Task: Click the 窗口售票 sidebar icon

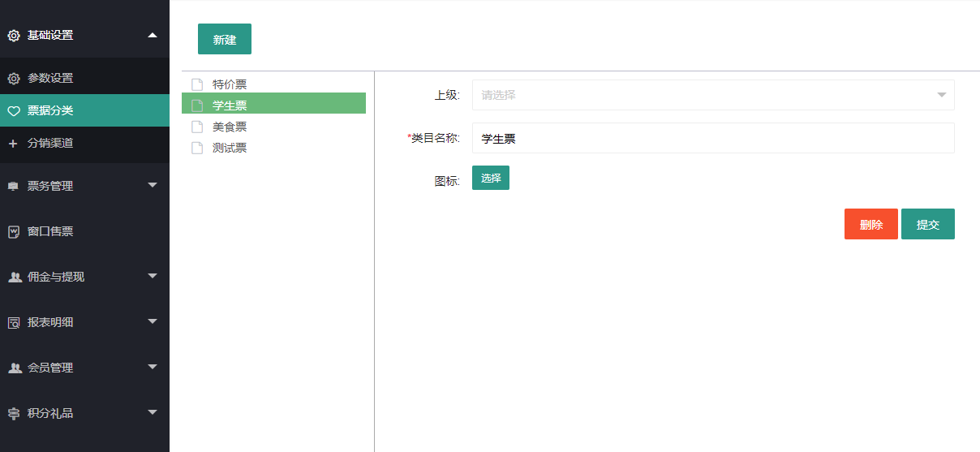Action: pos(14,231)
